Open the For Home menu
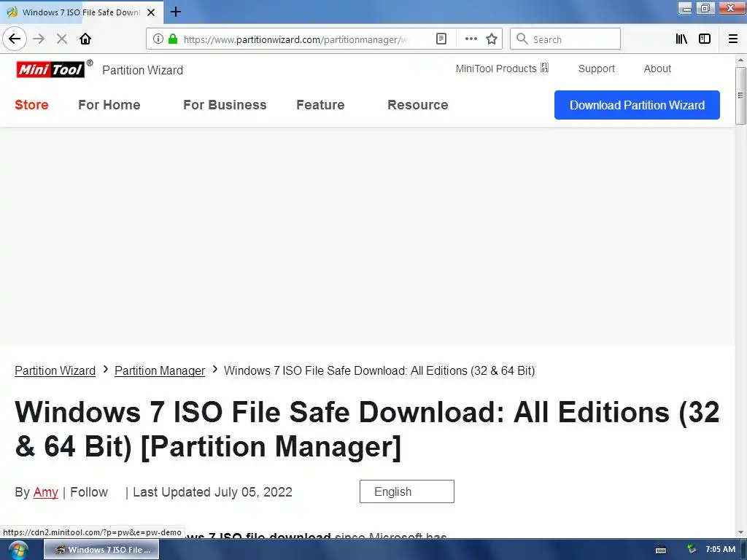Viewport: 747px width, 560px height. point(109,105)
